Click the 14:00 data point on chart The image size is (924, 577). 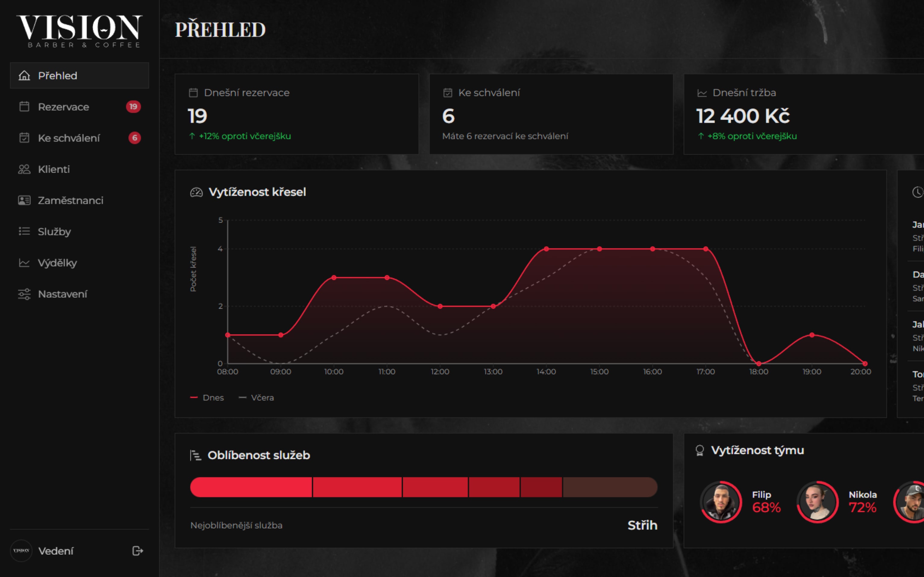click(546, 249)
